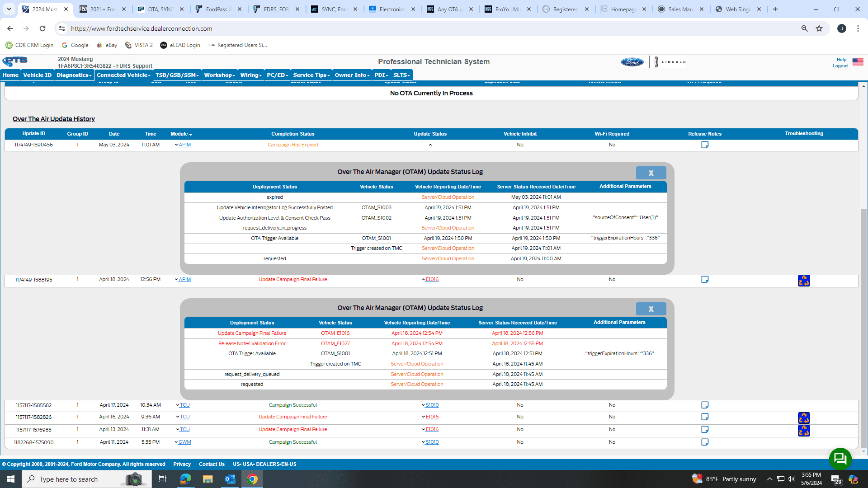The image size is (868, 488).
Task: Click the Ford oval logo
Action: coord(632,62)
